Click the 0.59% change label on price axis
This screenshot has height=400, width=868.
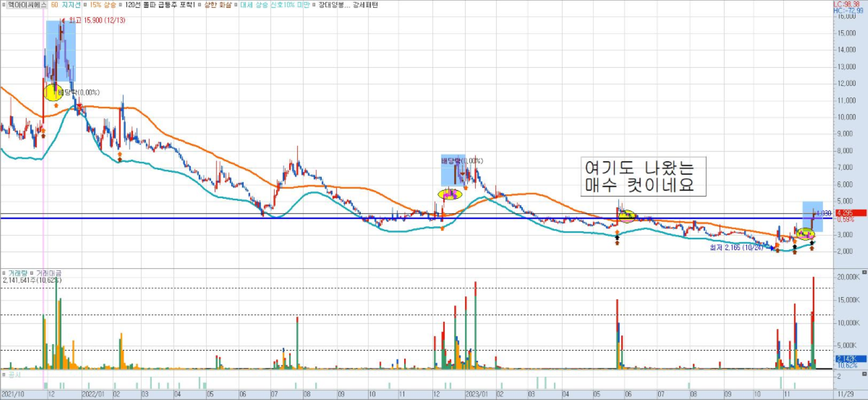[845, 219]
